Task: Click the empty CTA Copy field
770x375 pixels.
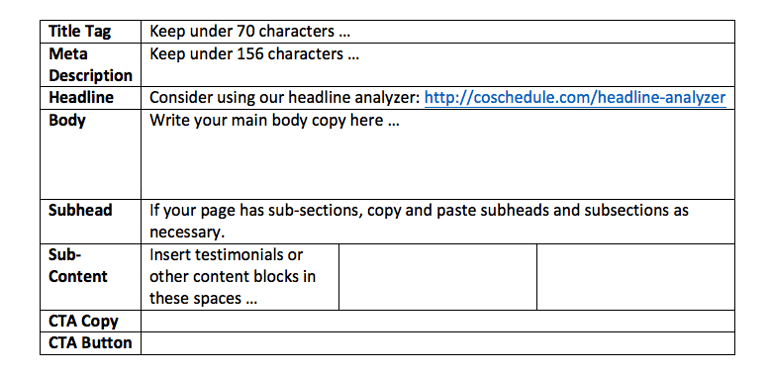Action: coord(438,321)
